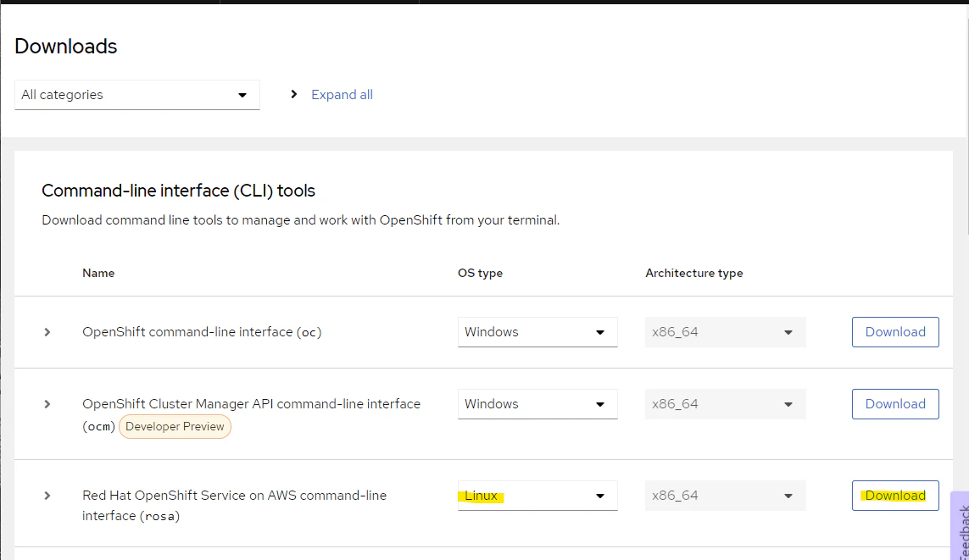Open the All categories dropdown
The width and height of the screenshot is (969, 560).
(x=137, y=95)
